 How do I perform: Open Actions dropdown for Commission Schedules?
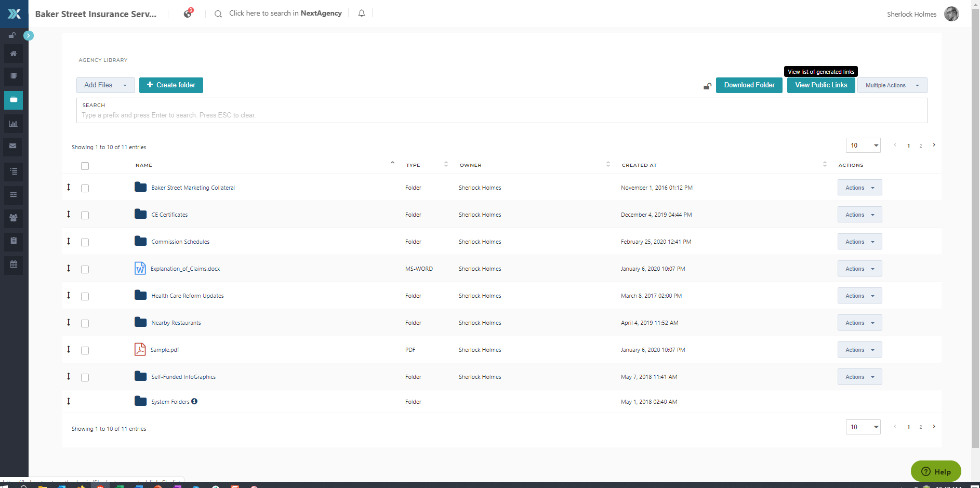coord(859,242)
